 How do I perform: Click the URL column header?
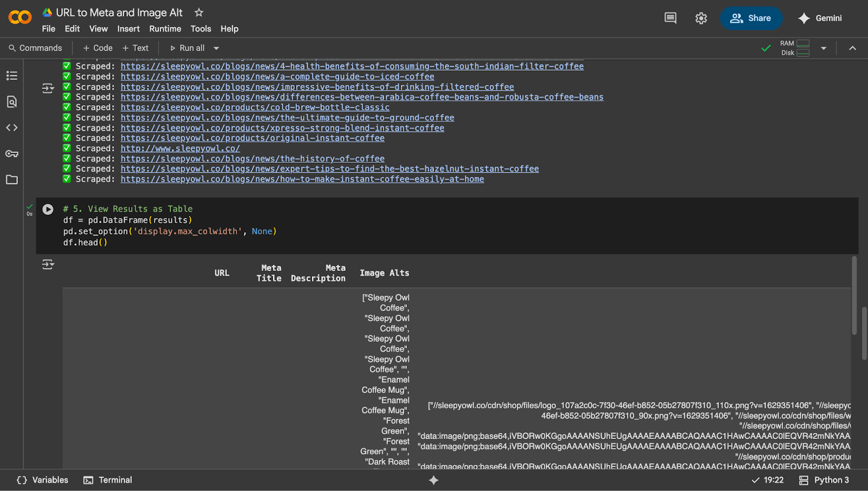tap(222, 273)
